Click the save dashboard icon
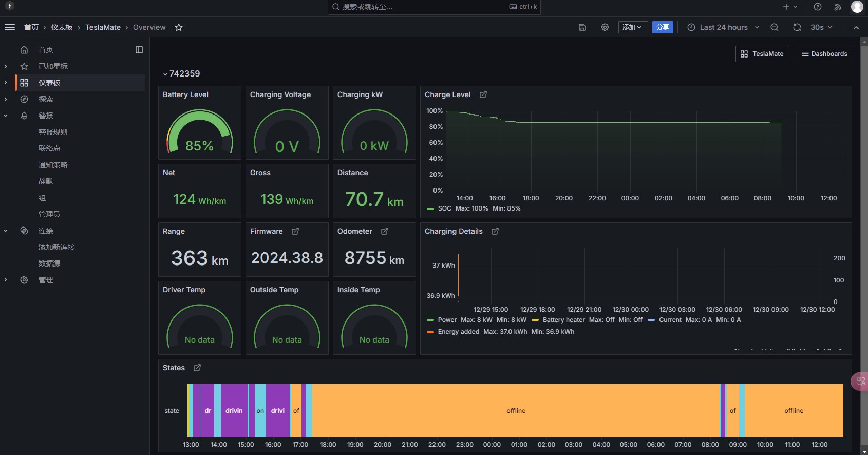The image size is (868, 455). pos(582,27)
